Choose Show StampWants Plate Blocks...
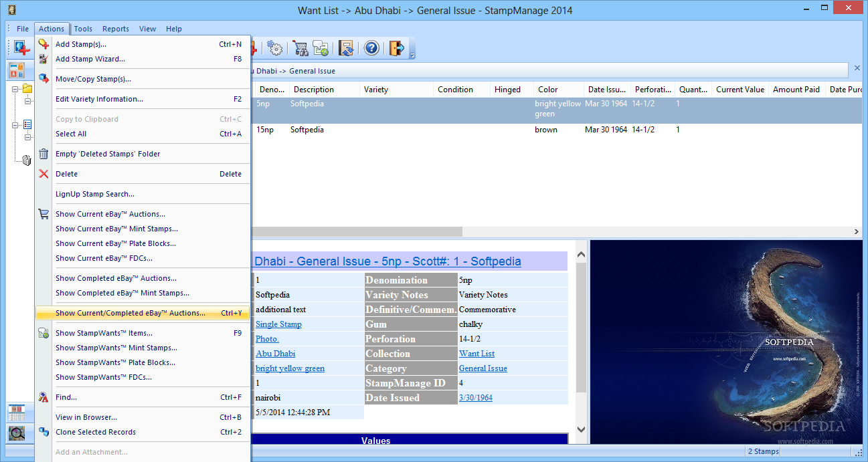Image resolution: width=868 pixels, height=462 pixels. coord(143,362)
